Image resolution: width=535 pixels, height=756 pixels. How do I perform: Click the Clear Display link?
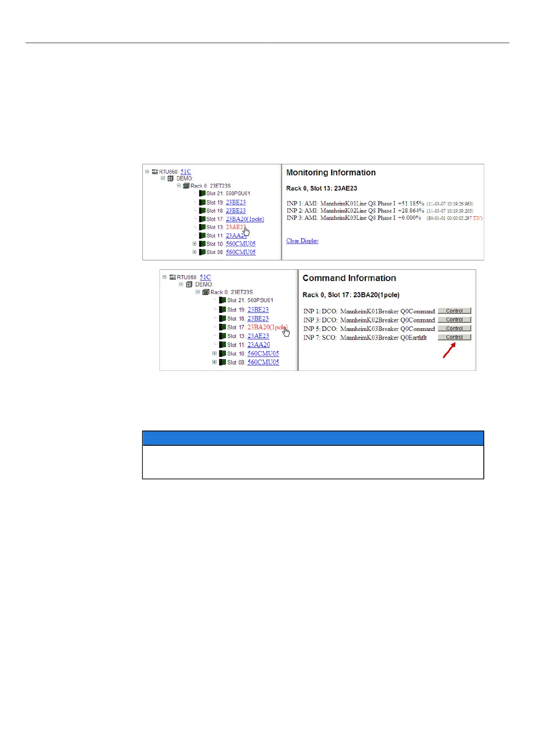302,241
